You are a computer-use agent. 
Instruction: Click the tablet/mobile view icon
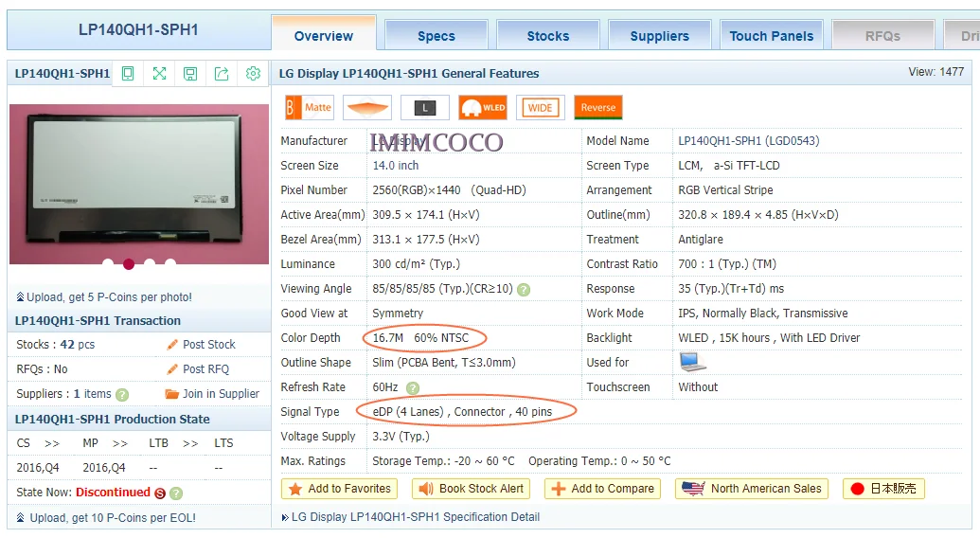click(x=128, y=74)
